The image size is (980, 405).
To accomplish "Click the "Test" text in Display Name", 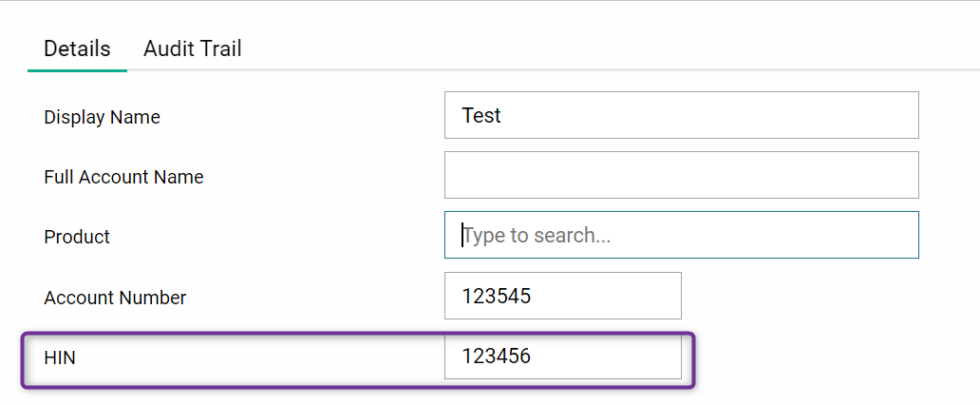I will click(x=481, y=115).
